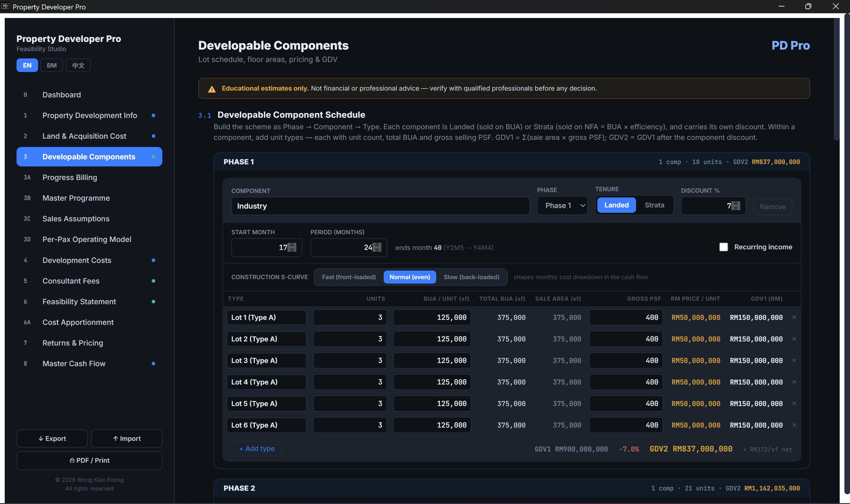Open the Phase 1 dropdown
This screenshot has width=850, height=504.
coord(562,205)
